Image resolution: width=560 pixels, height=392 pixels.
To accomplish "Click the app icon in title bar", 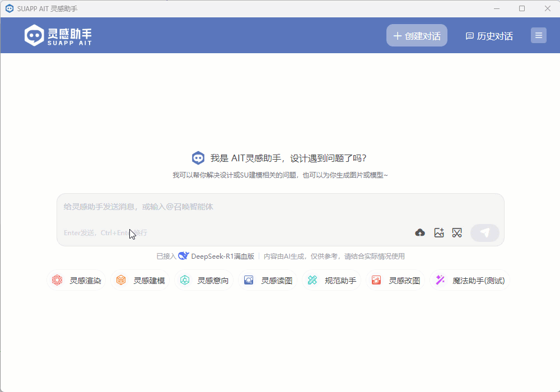I will 9,8.
